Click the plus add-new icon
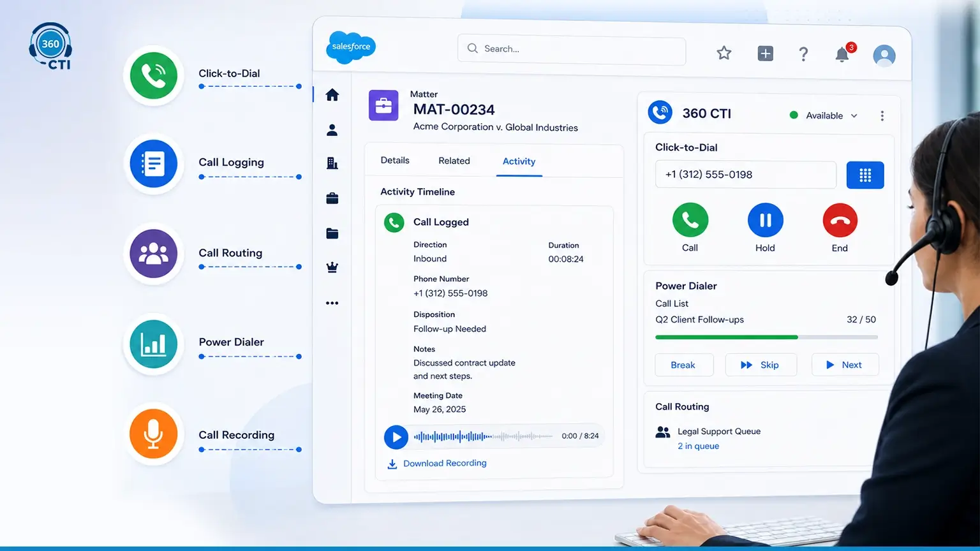This screenshot has height=551, width=980. point(766,54)
